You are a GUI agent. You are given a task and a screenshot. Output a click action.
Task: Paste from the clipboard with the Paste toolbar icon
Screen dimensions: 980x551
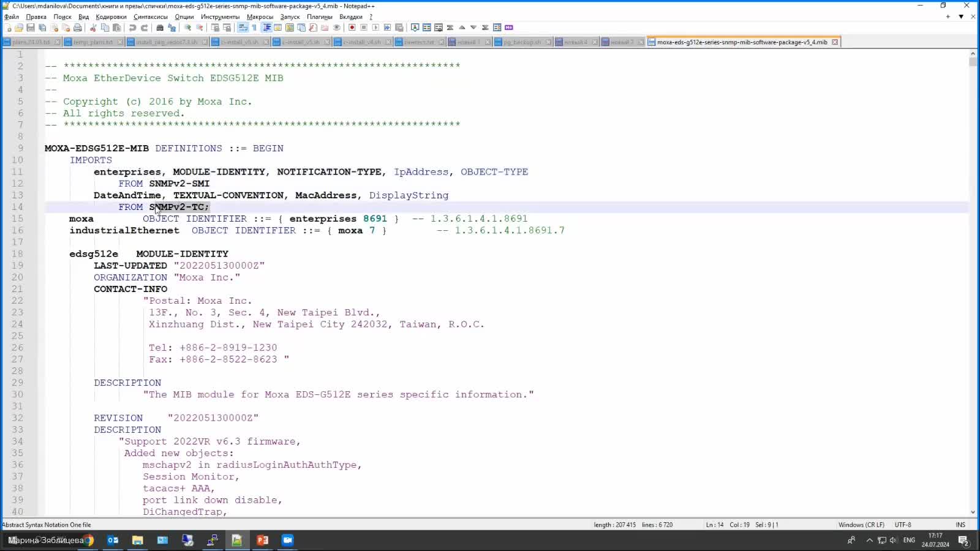(116, 28)
